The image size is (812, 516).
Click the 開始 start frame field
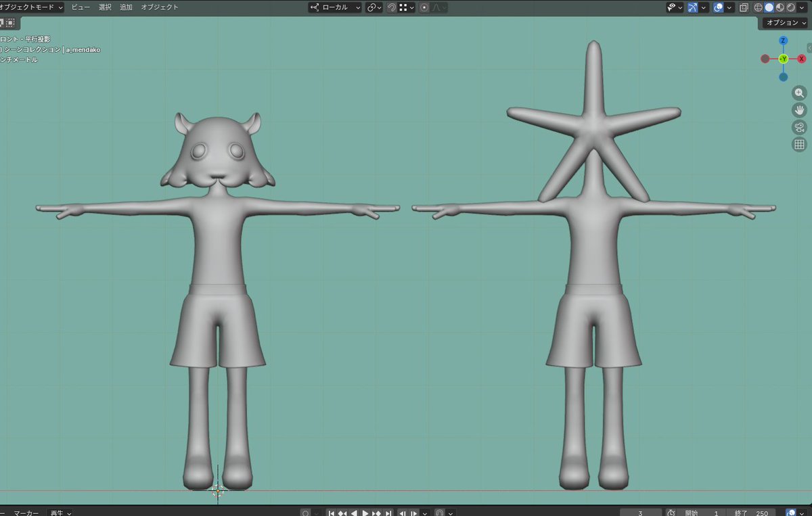(700, 513)
